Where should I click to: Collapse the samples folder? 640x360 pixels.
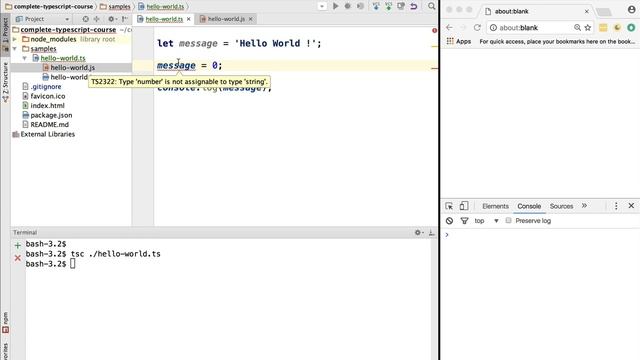(15, 49)
